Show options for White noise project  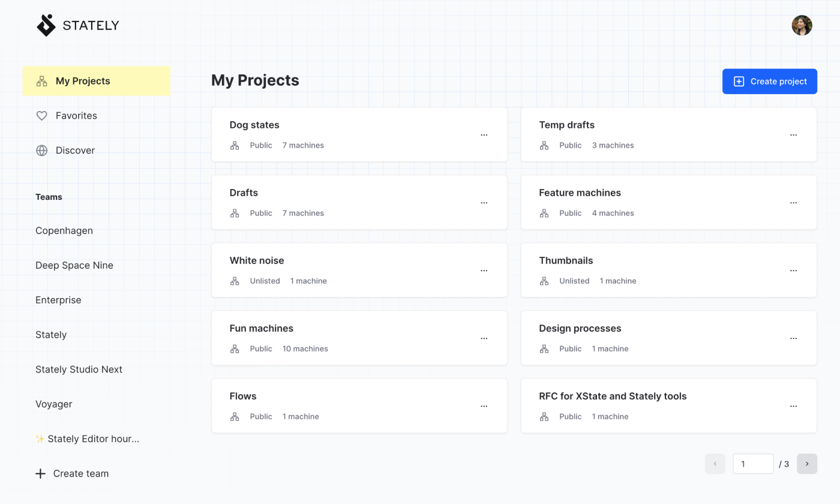pyautogui.click(x=484, y=271)
